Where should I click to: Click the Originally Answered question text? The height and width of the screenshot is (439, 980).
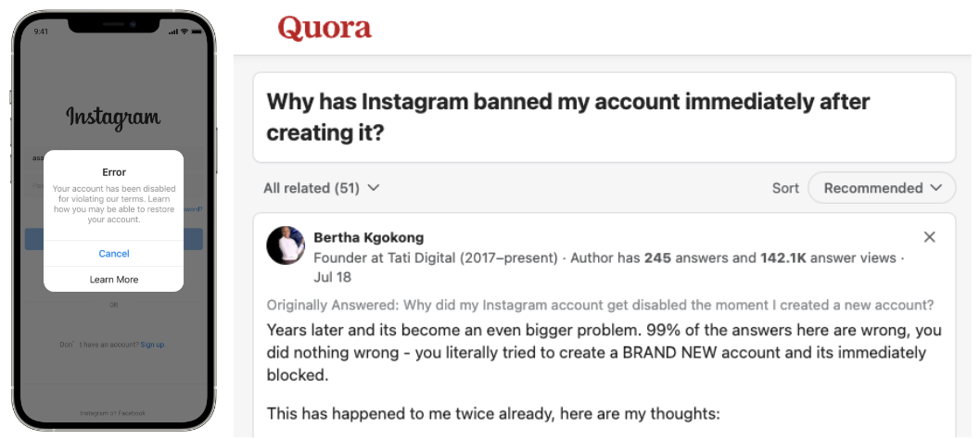point(600,305)
